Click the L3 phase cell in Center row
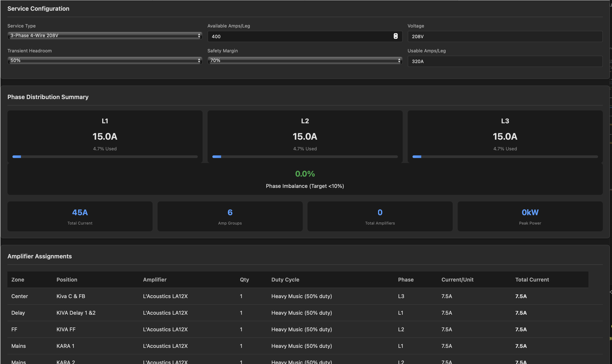The height and width of the screenshot is (364, 612). pyautogui.click(x=401, y=296)
